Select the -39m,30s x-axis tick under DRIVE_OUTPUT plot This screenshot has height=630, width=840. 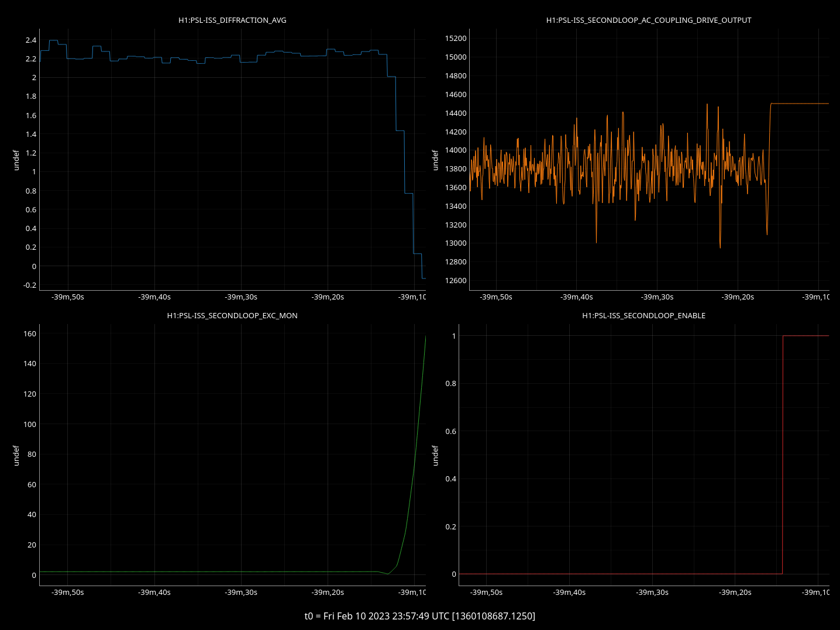click(657, 297)
